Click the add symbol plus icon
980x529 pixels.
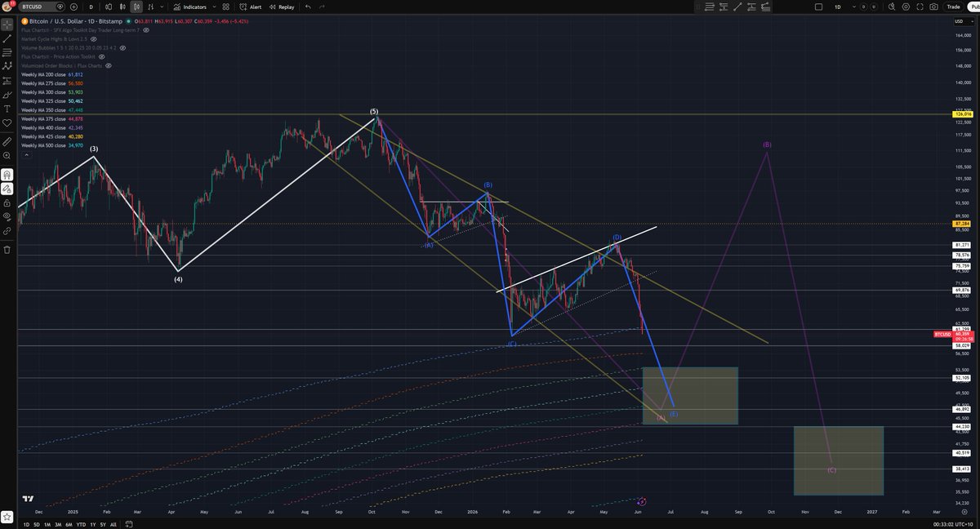[73, 7]
